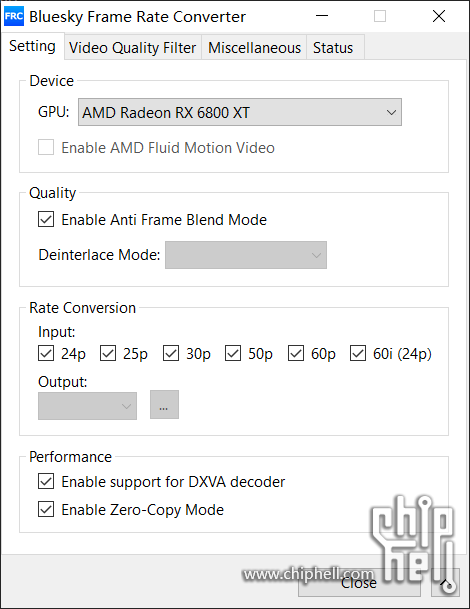Click the up-arrow button beside Close

tap(445, 583)
